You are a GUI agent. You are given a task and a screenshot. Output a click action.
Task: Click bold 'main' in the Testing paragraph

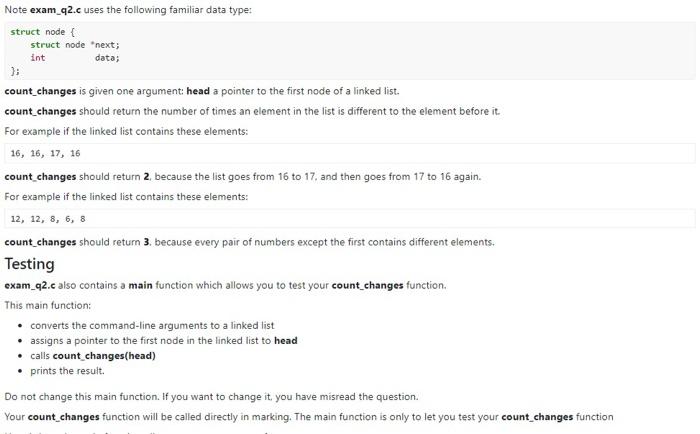coord(141,285)
